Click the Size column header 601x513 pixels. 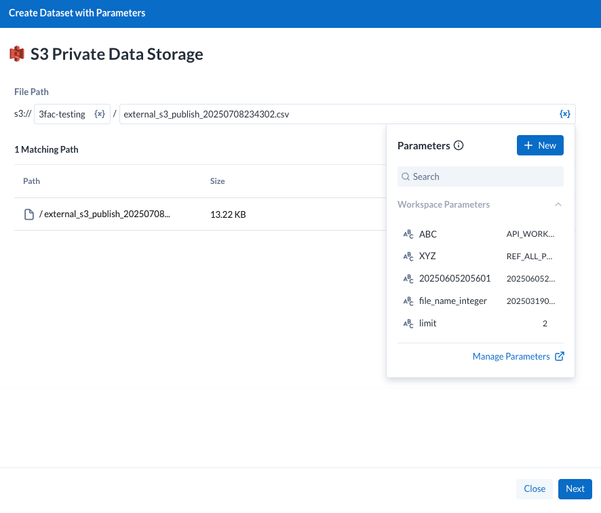coord(217,181)
